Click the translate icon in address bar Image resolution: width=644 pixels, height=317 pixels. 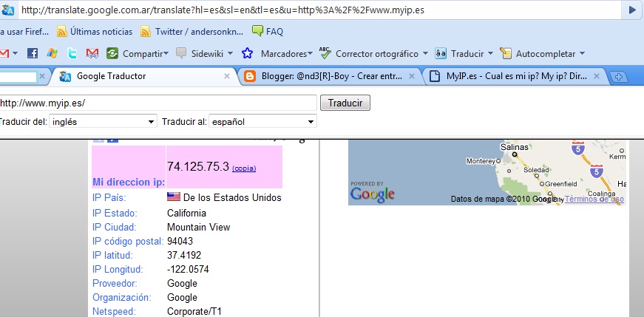point(8,10)
